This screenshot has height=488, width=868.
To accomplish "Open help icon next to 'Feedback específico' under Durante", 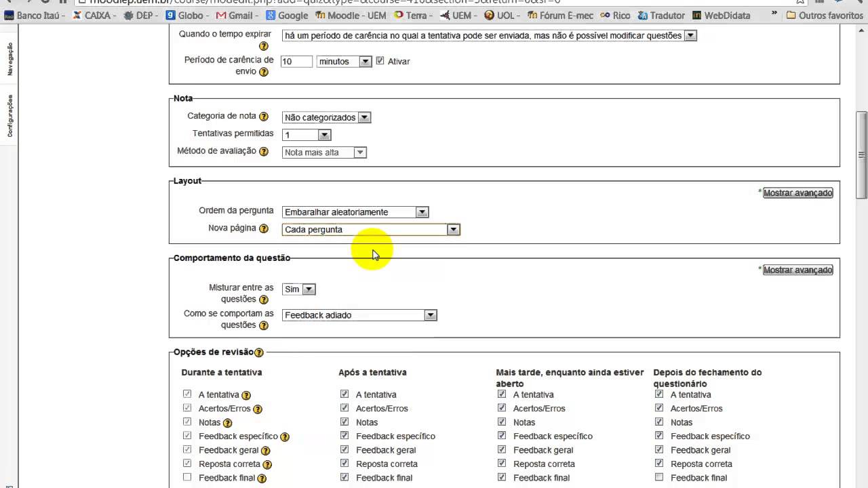I will [285, 437].
